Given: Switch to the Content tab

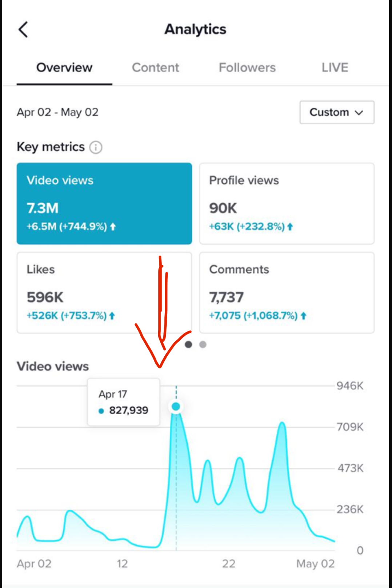Looking at the screenshot, I should click(155, 68).
